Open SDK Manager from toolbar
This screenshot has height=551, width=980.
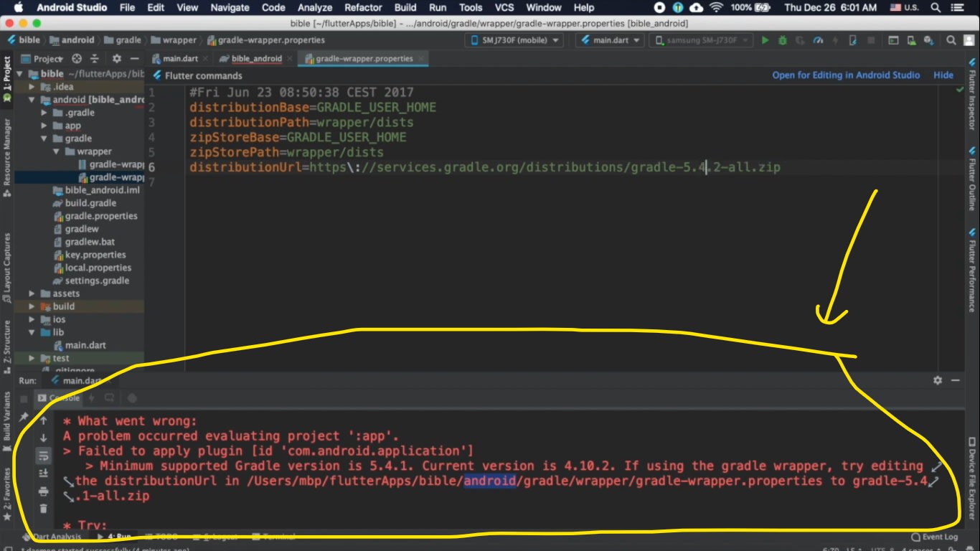pyautogui.click(x=929, y=40)
